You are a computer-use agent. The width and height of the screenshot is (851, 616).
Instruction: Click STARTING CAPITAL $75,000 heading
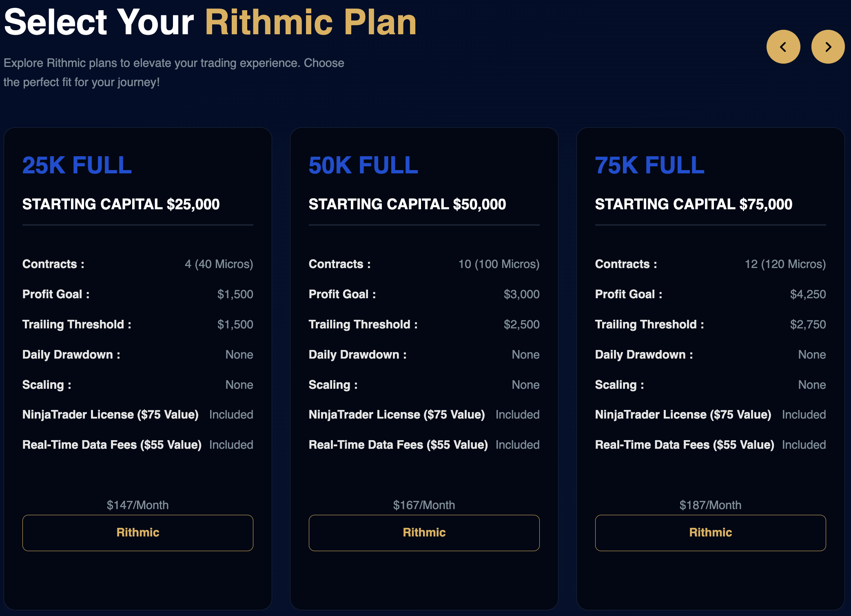[x=694, y=204]
